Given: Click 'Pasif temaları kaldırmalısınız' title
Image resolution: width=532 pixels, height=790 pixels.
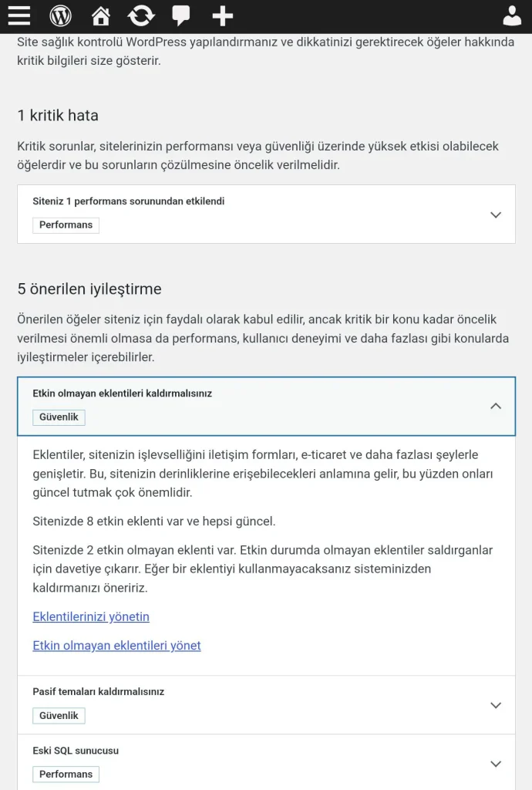Looking at the screenshot, I should click(98, 691).
